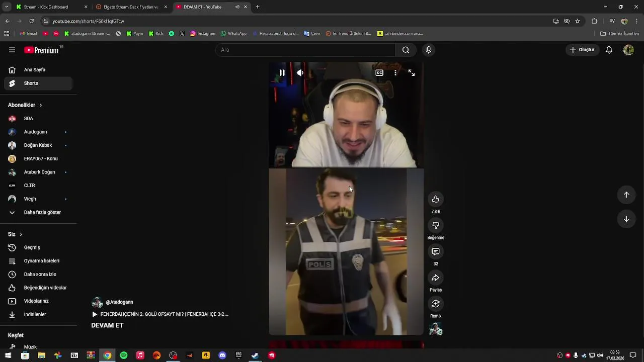Image resolution: width=644 pixels, height=362 pixels.
Task: Open WhatsApp bookmark
Action: click(x=233, y=34)
